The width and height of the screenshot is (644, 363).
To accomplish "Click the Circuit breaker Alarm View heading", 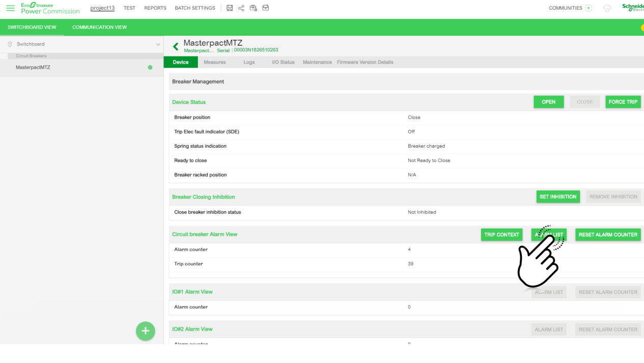I will 205,235.
